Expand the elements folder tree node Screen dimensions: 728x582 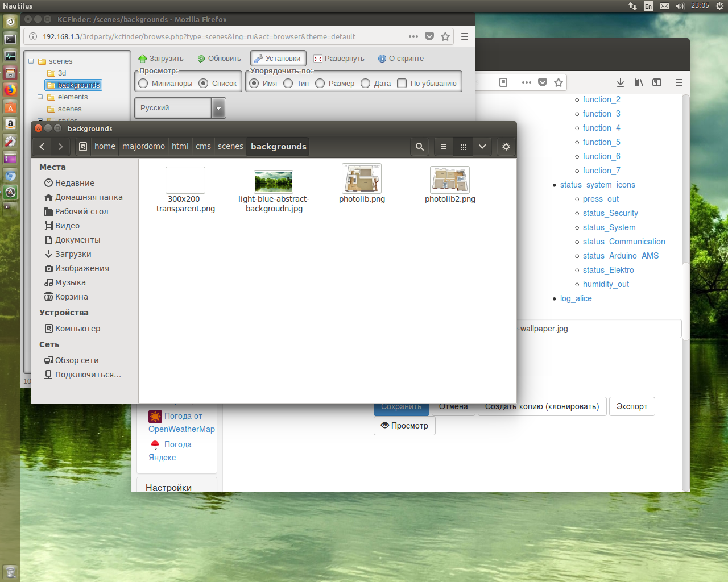point(40,97)
